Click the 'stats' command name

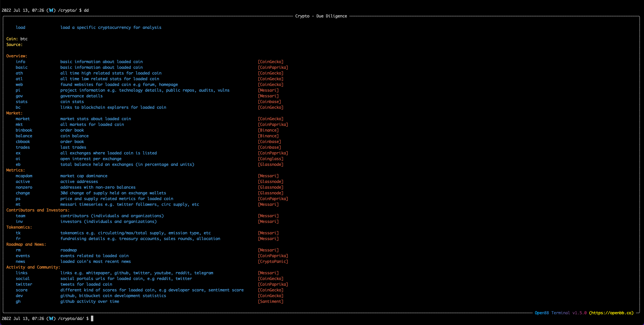coord(22,102)
